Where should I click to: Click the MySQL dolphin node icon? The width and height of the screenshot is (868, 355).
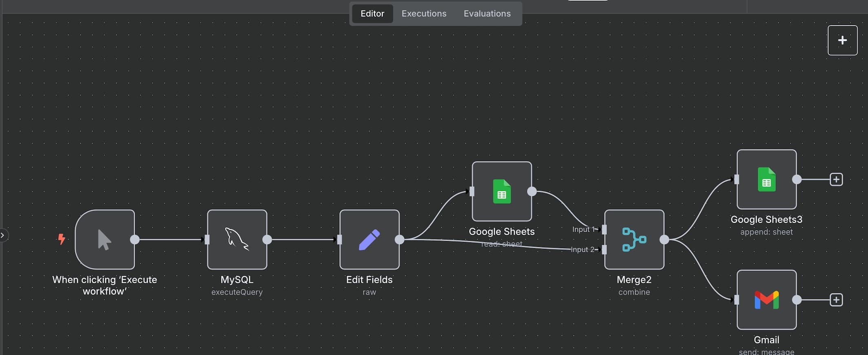[x=237, y=240]
